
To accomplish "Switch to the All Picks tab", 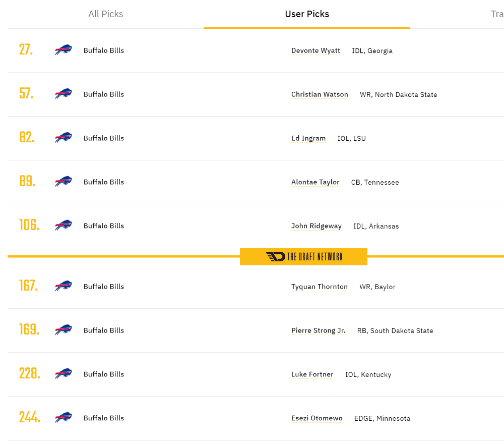I will (106, 14).
